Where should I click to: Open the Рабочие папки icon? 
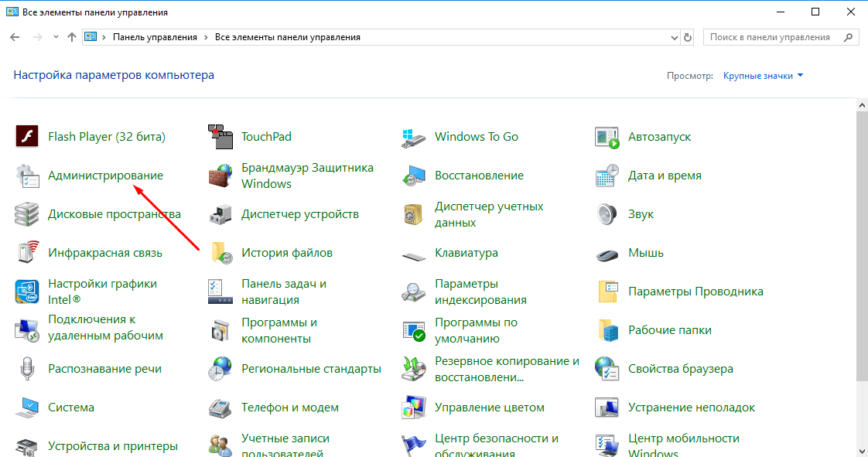point(608,330)
